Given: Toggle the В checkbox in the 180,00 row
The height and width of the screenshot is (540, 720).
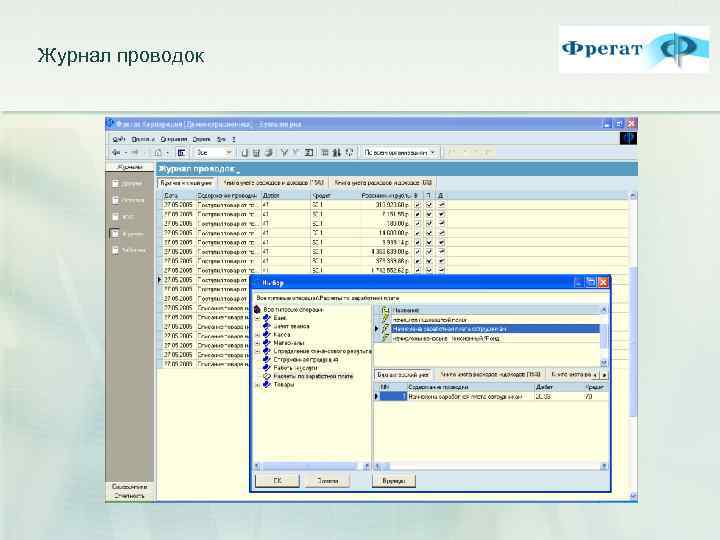Looking at the screenshot, I should point(417,224).
